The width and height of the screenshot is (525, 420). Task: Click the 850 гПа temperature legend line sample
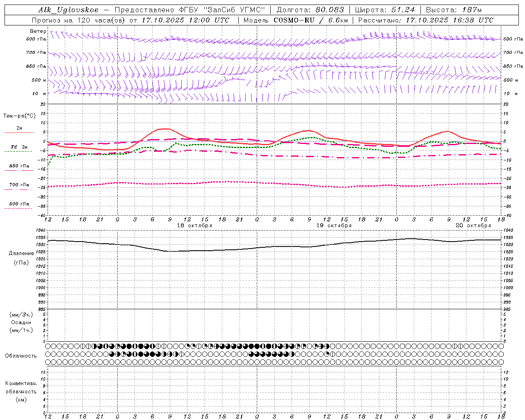click(x=18, y=170)
